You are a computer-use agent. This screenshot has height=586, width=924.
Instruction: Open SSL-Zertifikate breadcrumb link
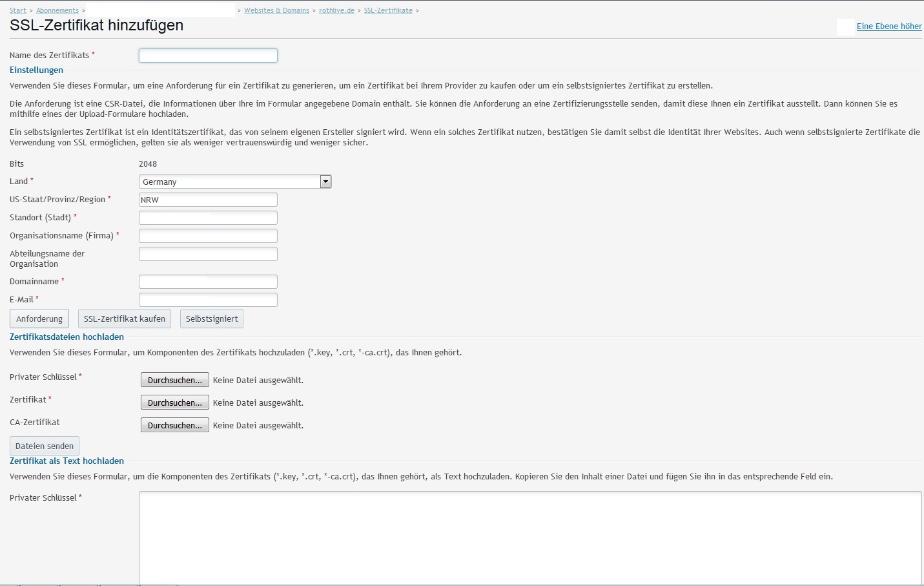click(388, 10)
